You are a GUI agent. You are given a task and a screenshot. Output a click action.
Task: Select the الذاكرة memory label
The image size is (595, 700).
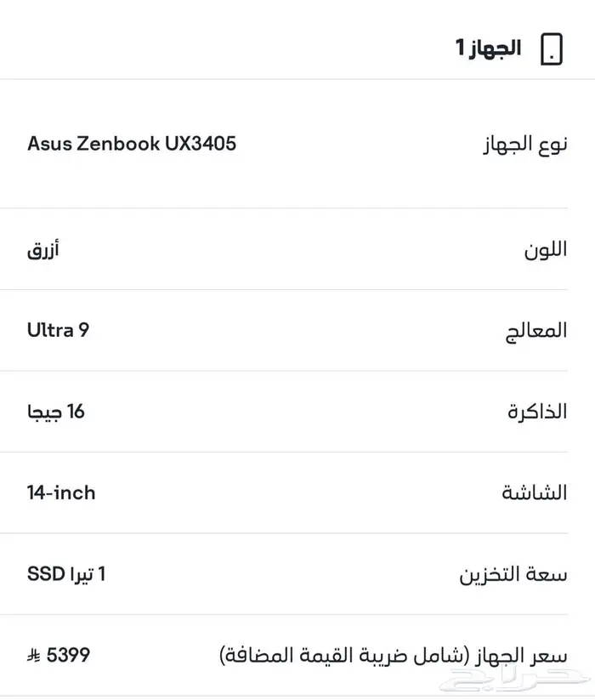click(533, 412)
